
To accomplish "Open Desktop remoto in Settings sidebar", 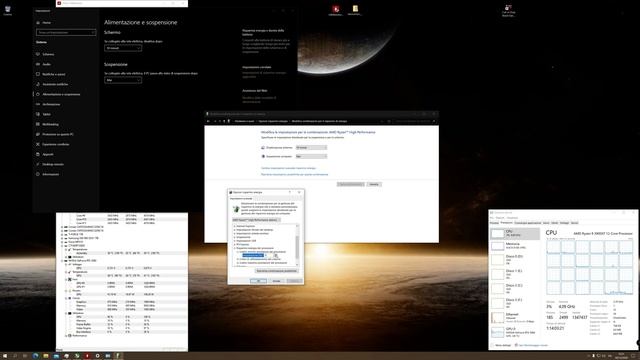I will [x=53, y=164].
